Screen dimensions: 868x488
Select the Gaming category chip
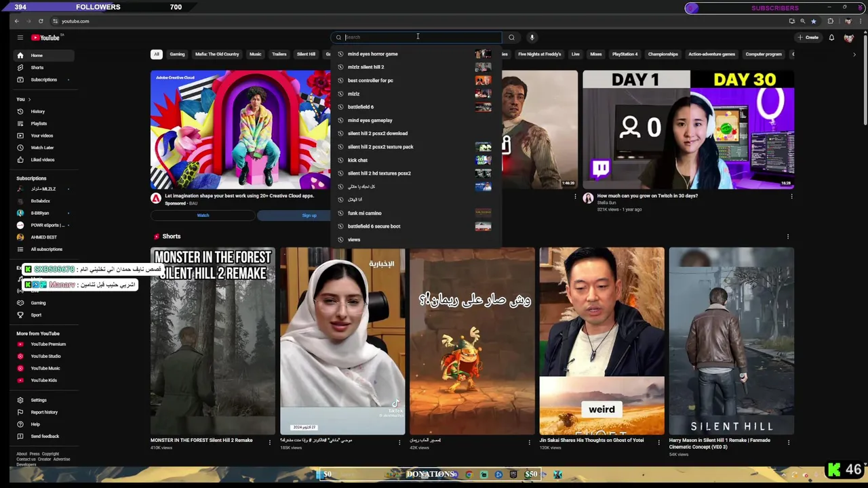(177, 54)
